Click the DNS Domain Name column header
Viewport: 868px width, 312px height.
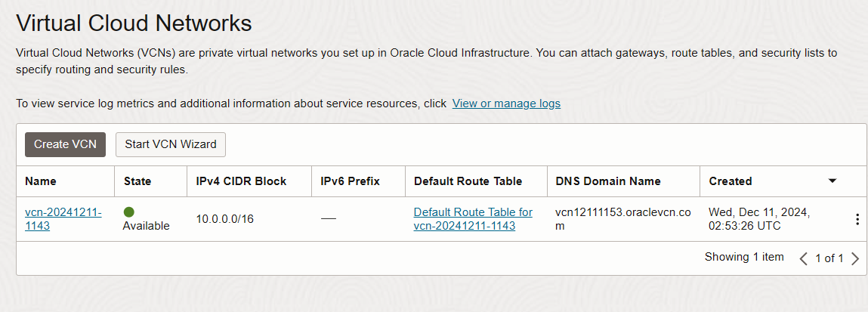point(608,181)
